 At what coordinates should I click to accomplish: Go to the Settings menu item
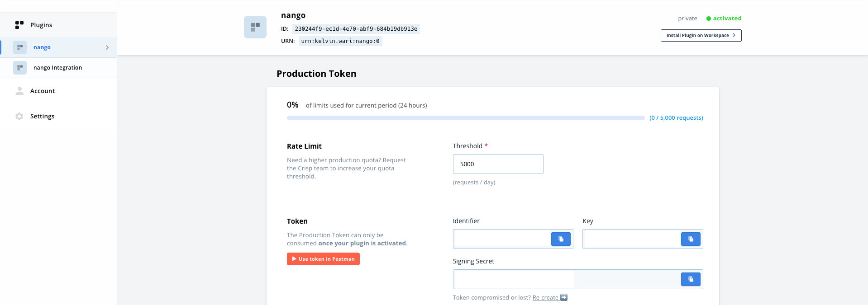click(x=42, y=116)
